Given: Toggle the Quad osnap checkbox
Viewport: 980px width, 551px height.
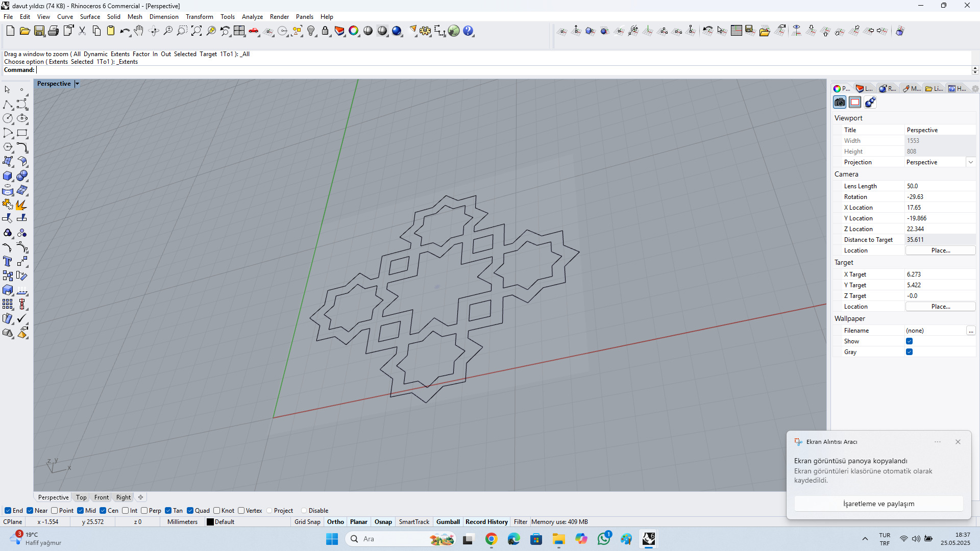Looking at the screenshot, I should coord(190,511).
